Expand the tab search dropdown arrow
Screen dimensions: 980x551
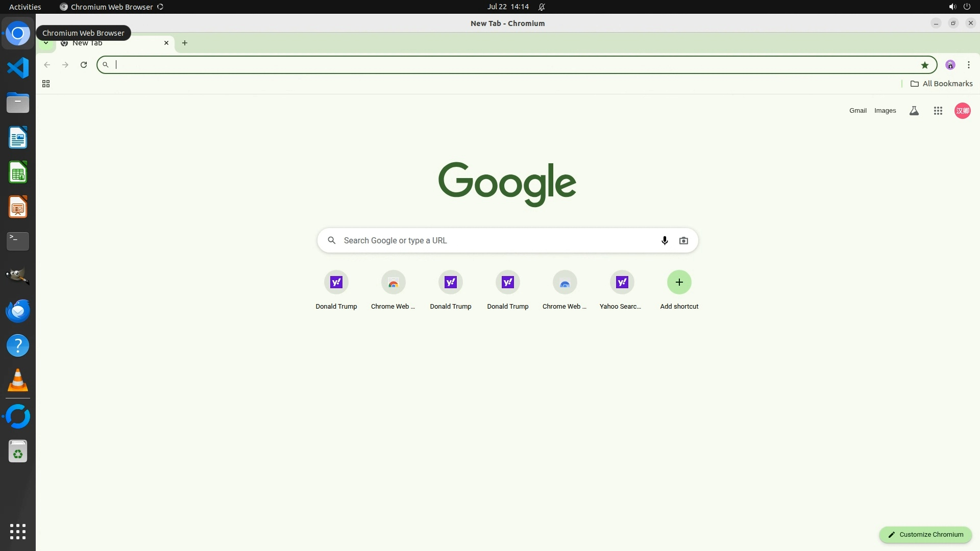click(x=46, y=43)
